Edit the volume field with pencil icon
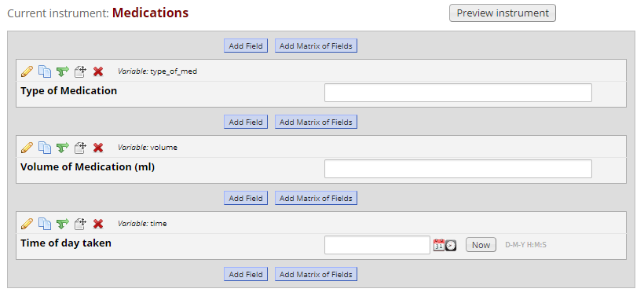The height and width of the screenshot is (296, 644). tap(27, 148)
